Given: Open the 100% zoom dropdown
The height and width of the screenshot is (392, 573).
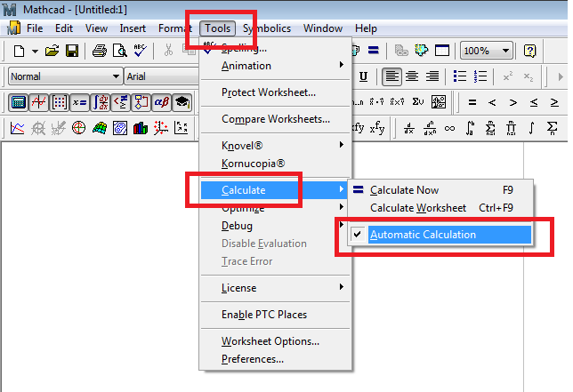Looking at the screenshot, I should point(505,51).
